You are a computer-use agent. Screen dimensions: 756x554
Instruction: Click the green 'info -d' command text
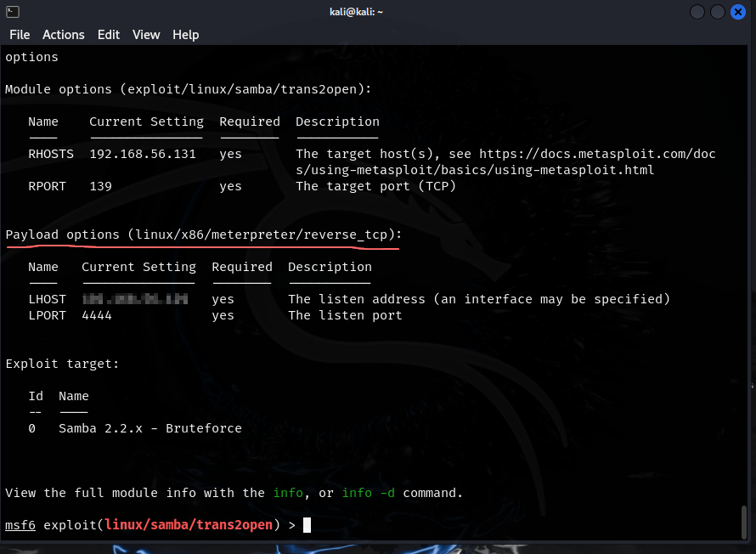(369, 493)
